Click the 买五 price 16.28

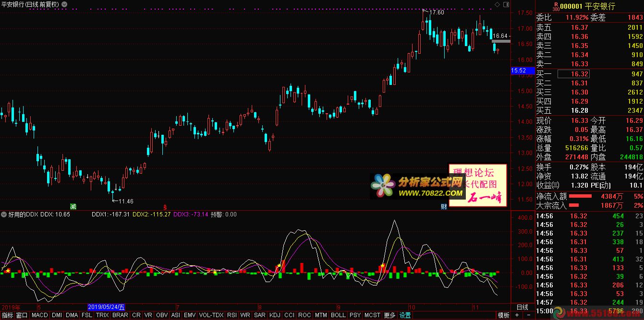[579, 111]
